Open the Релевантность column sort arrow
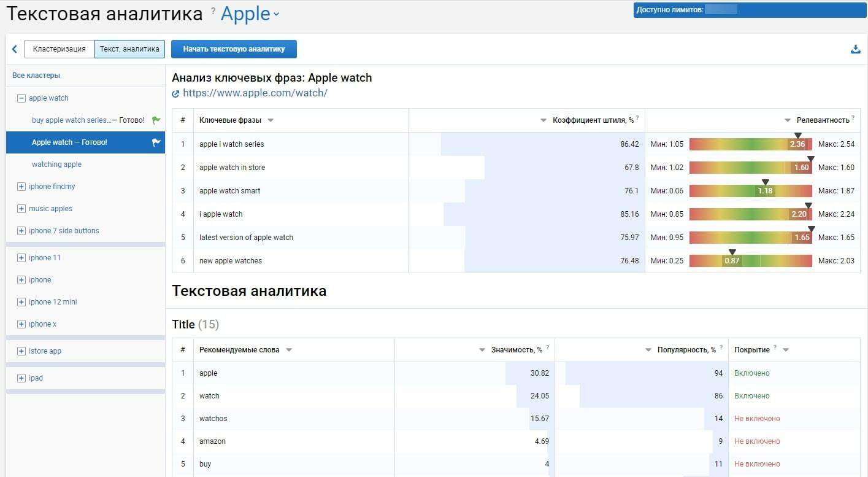Image resolution: width=868 pixels, height=477 pixels. pyautogui.click(x=788, y=120)
